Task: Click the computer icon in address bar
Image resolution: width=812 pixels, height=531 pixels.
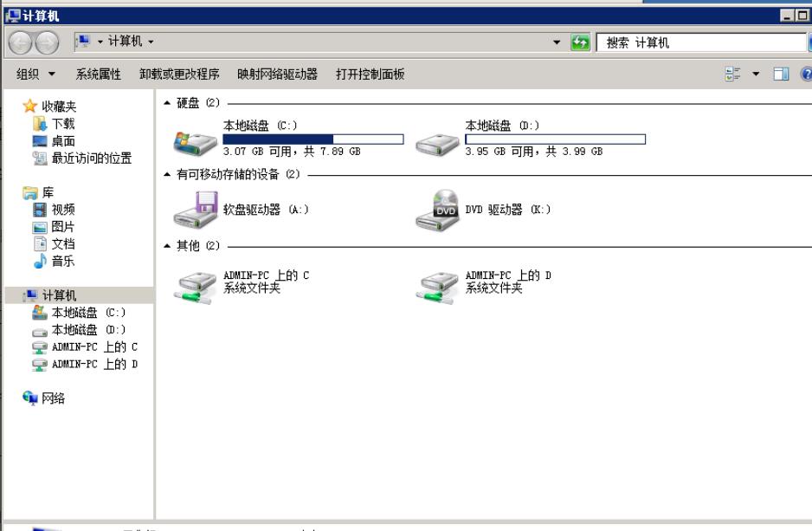Action: (83, 41)
